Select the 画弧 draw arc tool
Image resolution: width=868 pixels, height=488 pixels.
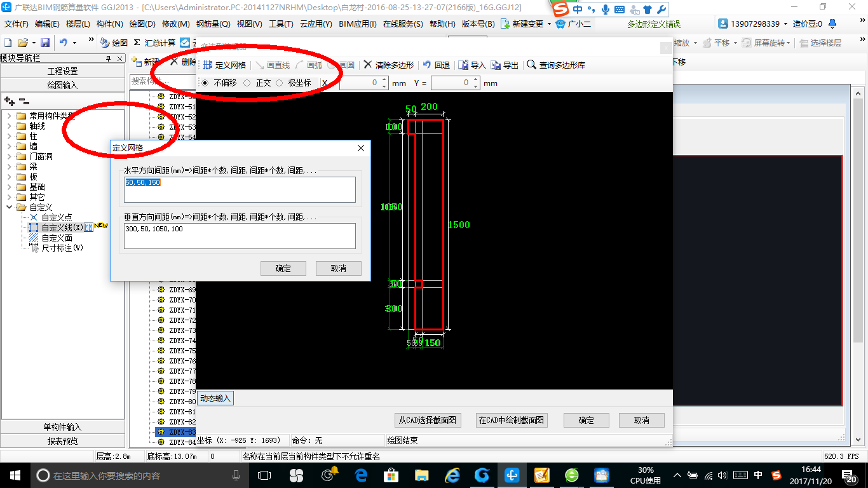pyautogui.click(x=309, y=65)
